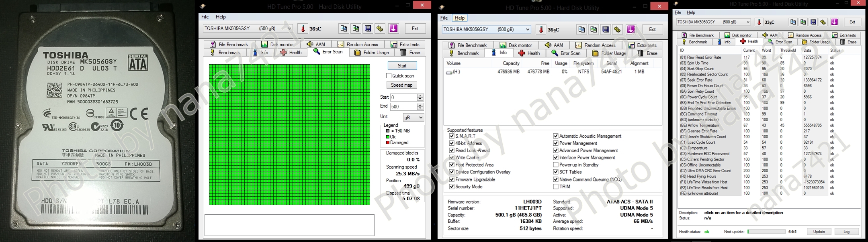
Task: Toggle Native Command Queuing (NCQ) checkbox
Action: tap(555, 179)
